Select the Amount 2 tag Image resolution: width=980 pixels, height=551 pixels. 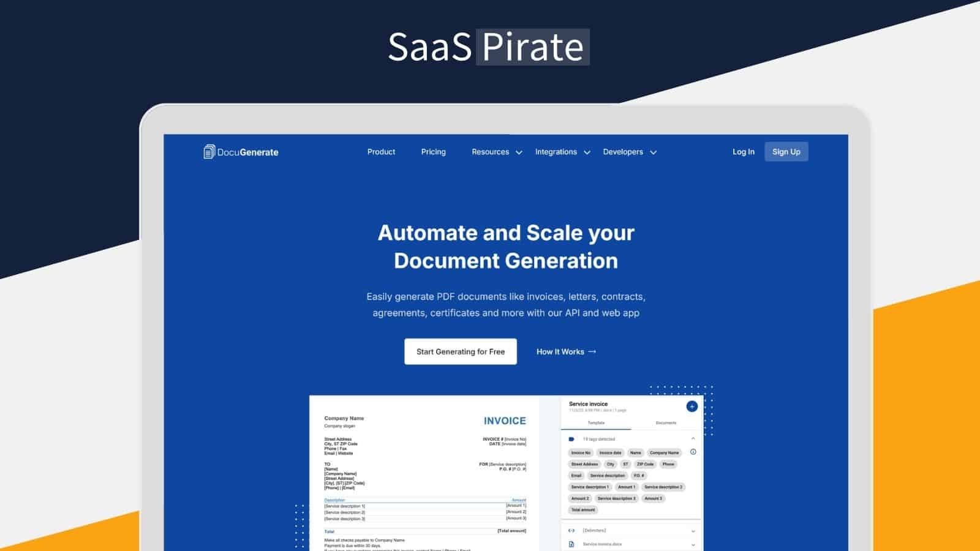tap(580, 498)
